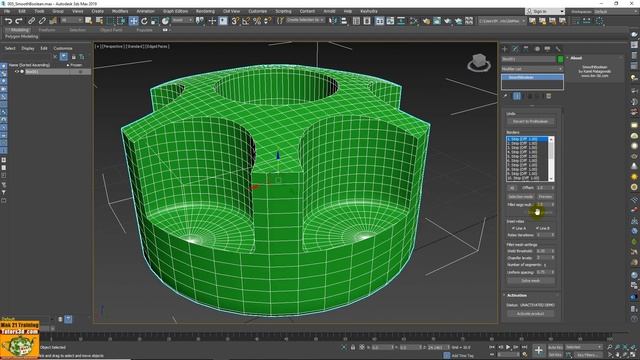
Task: Click the Select and Place tool
Action: point(165,20)
